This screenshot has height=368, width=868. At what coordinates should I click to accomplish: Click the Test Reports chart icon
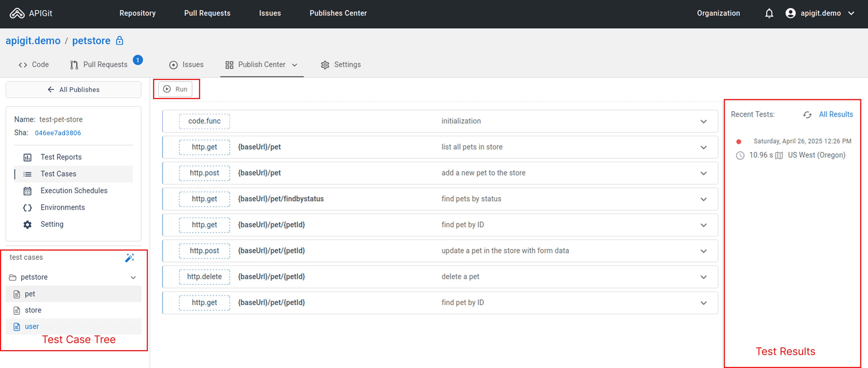(x=27, y=157)
